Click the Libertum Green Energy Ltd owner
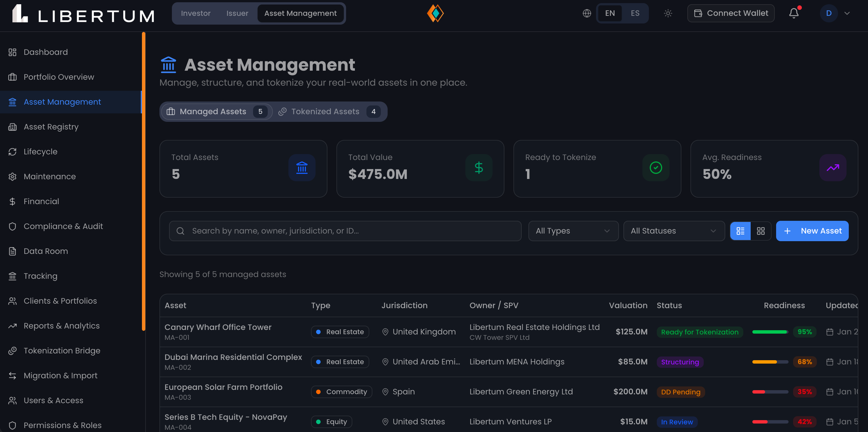Image resolution: width=868 pixels, height=432 pixels. click(521, 392)
